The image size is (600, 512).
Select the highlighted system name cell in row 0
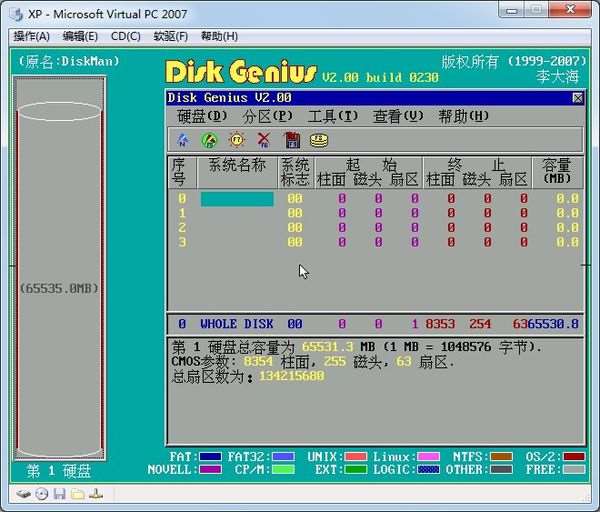point(237,199)
